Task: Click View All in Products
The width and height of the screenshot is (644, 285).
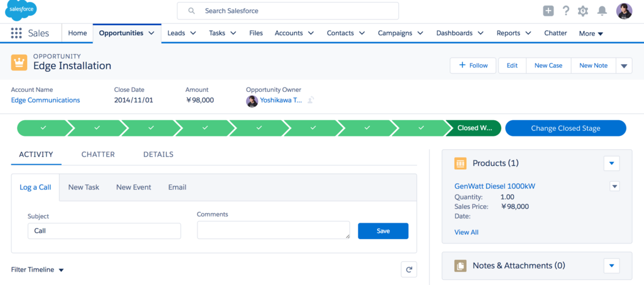Action: pos(466,232)
